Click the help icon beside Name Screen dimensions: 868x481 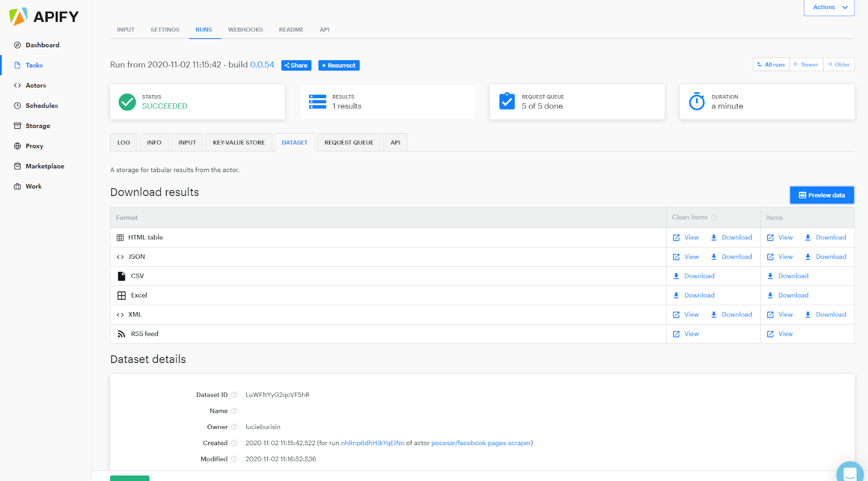click(x=234, y=411)
